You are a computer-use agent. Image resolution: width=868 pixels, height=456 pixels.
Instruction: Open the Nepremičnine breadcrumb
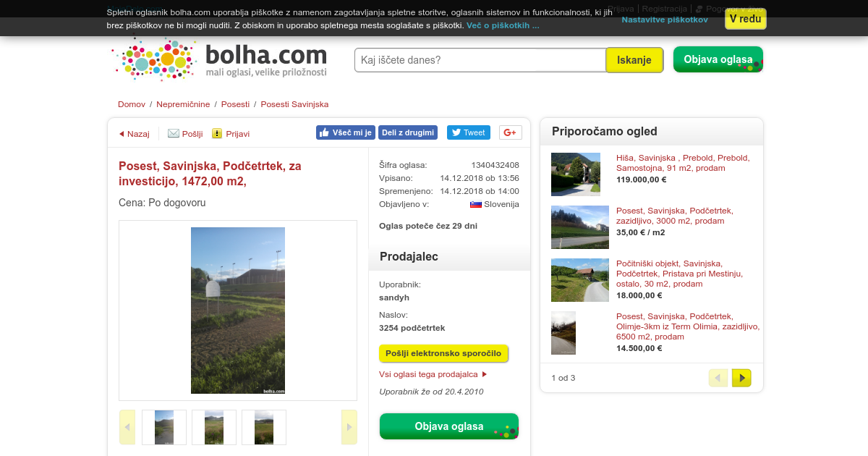tap(183, 104)
